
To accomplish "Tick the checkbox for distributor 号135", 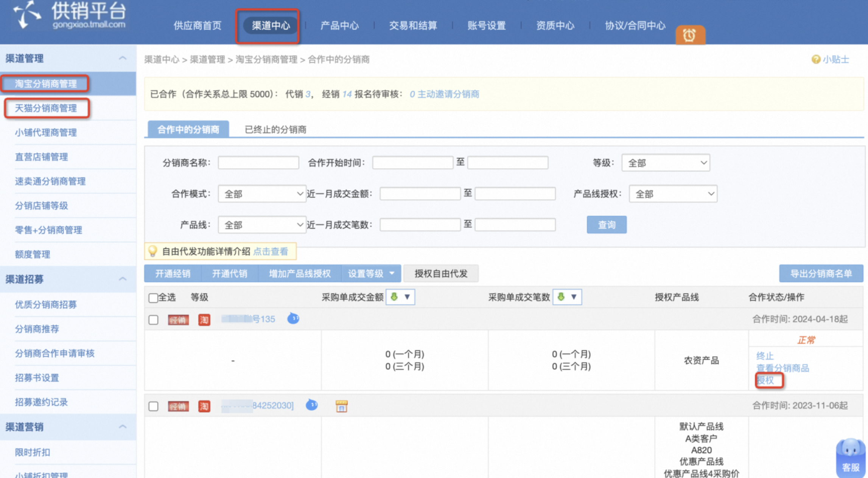I will coord(153,320).
